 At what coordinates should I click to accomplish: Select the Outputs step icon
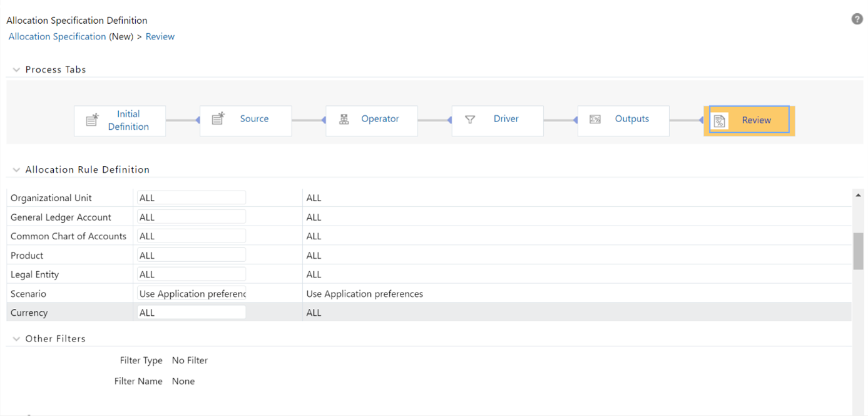coord(595,118)
